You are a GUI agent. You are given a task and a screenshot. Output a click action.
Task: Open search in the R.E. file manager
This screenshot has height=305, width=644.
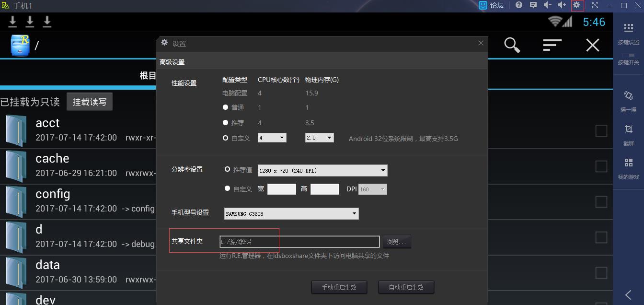pyautogui.click(x=512, y=45)
